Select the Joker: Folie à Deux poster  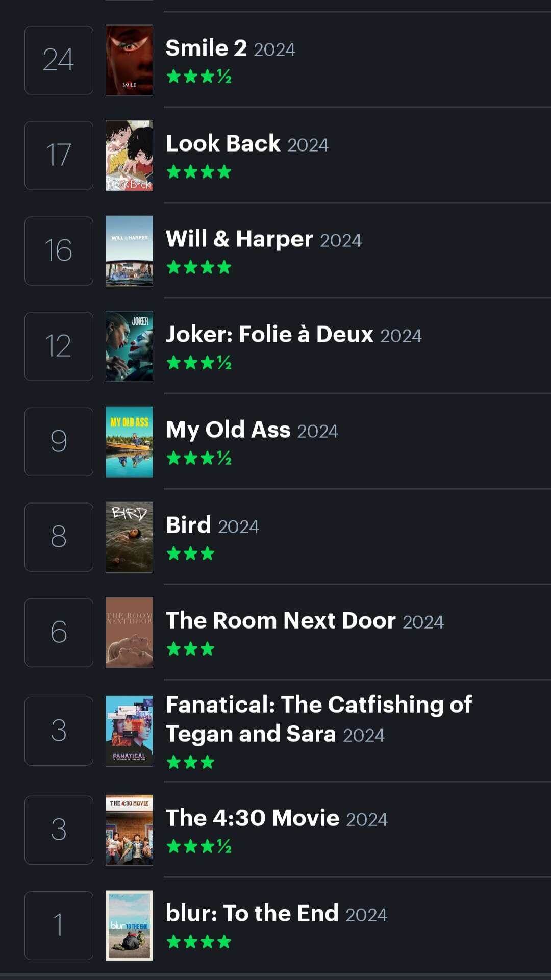pos(129,346)
